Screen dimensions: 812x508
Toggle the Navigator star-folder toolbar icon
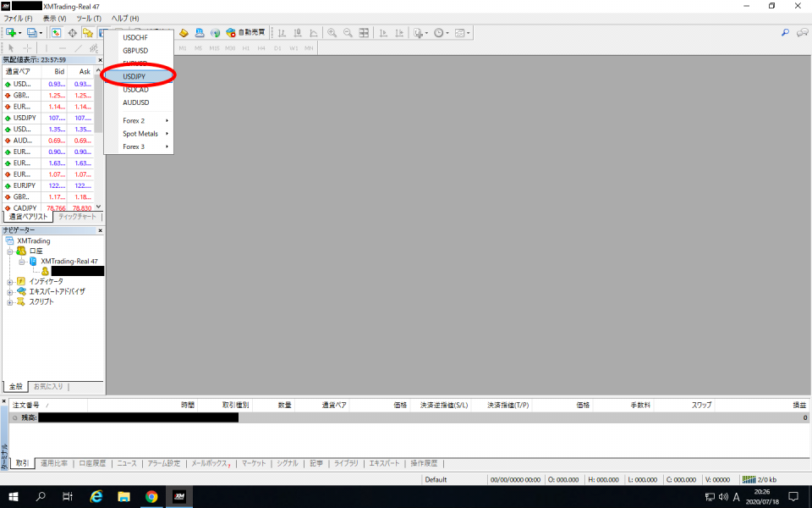pyautogui.click(x=88, y=33)
